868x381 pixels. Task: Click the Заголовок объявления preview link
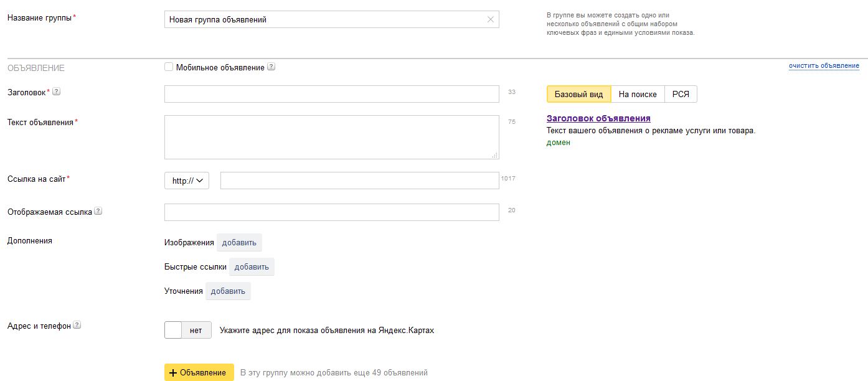click(x=598, y=118)
